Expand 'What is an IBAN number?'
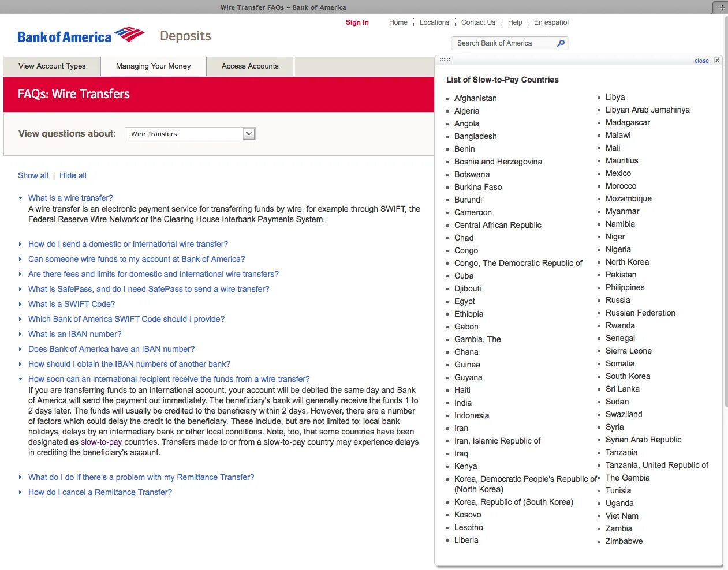The width and height of the screenshot is (728, 570). (x=75, y=334)
